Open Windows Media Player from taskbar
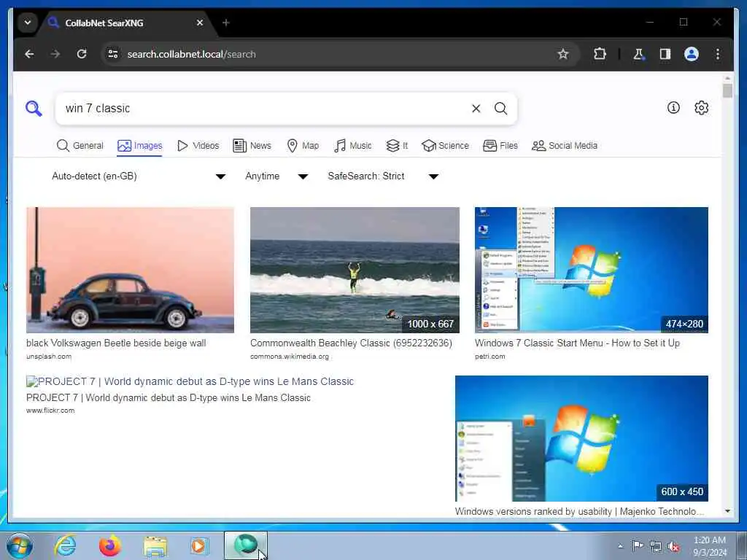Screen dimensions: 747x560 pyautogui.click(x=199, y=545)
